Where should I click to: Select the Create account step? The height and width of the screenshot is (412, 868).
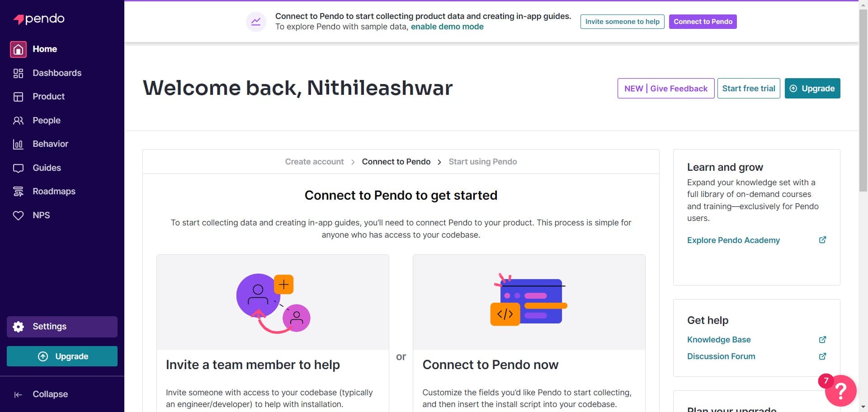pyautogui.click(x=314, y=162)
